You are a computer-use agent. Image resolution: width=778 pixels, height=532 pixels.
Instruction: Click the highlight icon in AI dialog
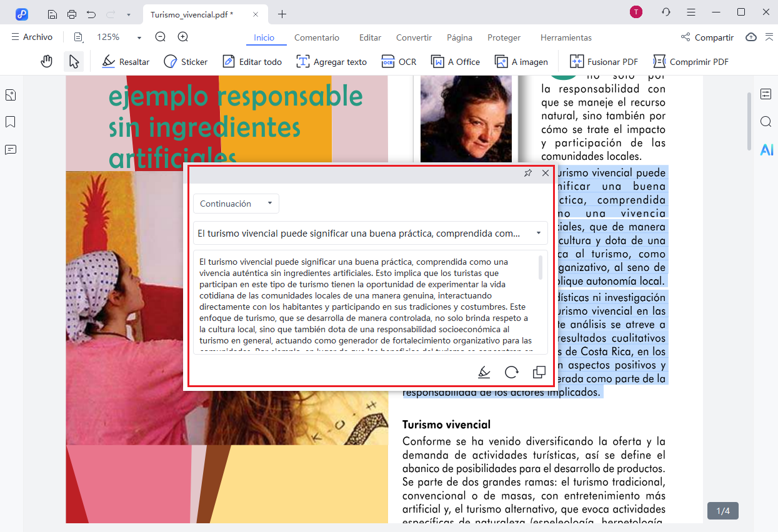coord(484,372)
